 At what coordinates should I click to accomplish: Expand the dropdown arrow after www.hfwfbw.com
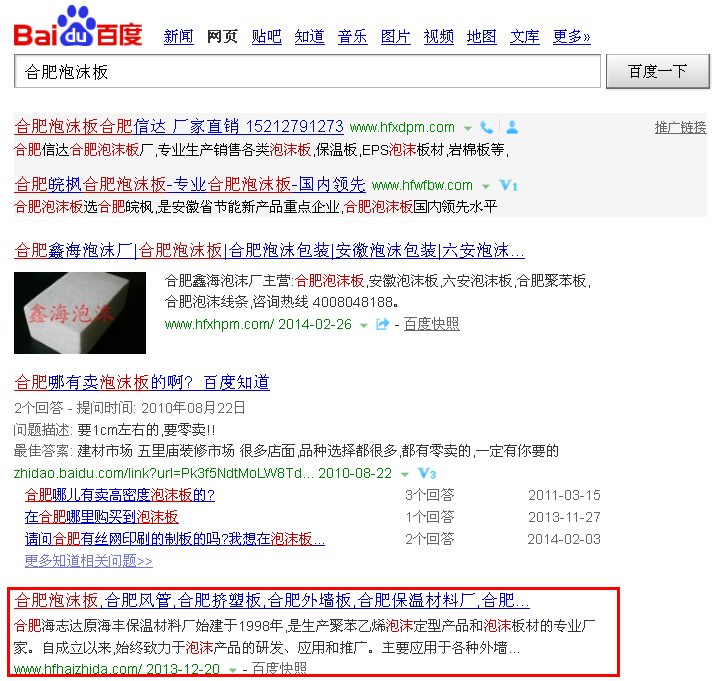485,186
